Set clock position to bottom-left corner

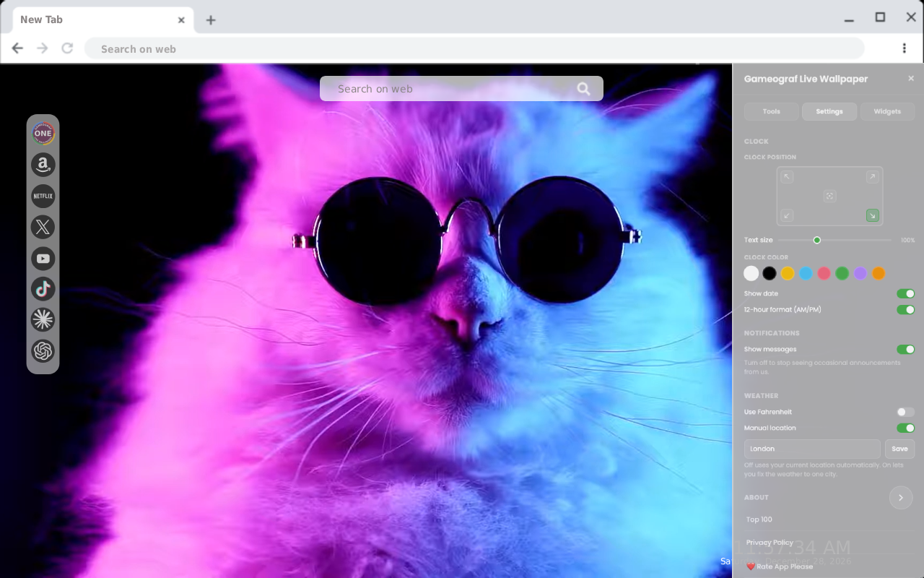(788, 215)
